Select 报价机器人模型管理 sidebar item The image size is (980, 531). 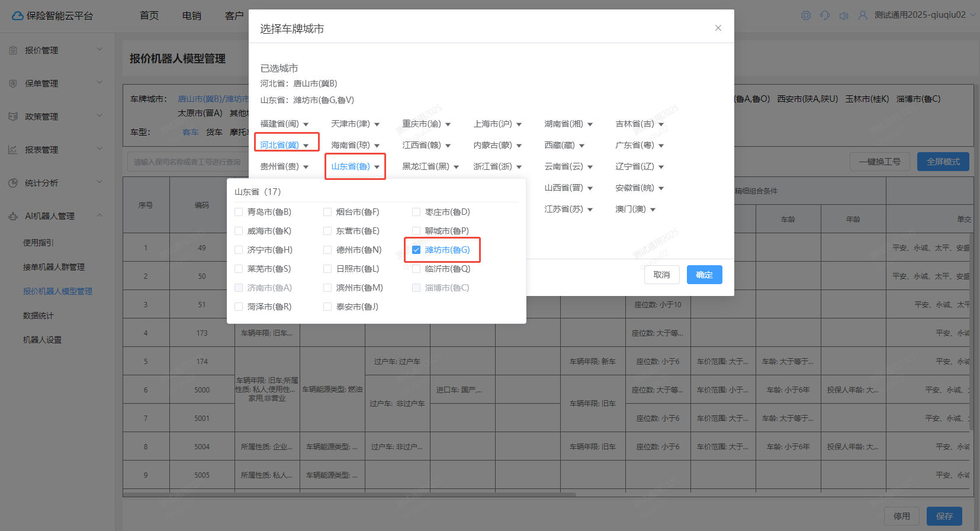pos(57,291)
